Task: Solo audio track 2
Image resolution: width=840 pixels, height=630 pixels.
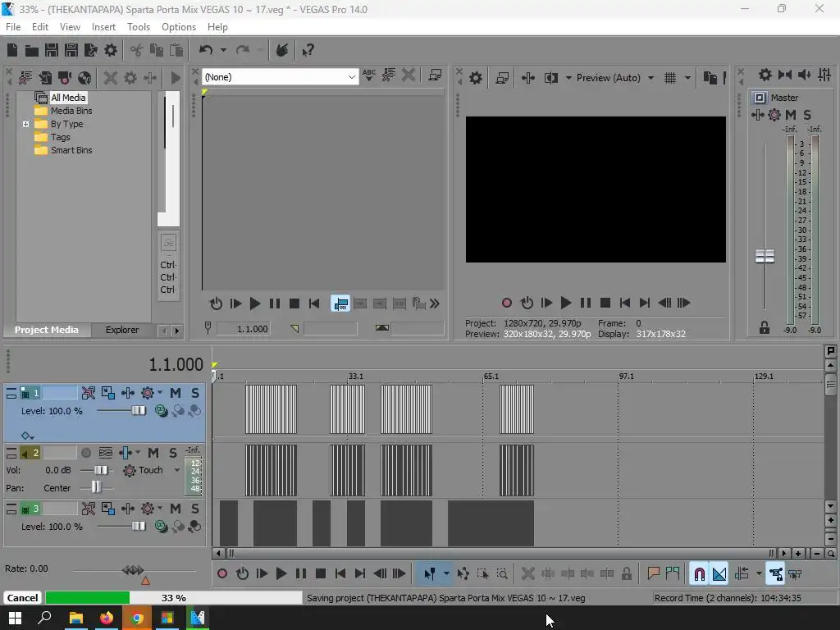Action: [x=172, y=453]
